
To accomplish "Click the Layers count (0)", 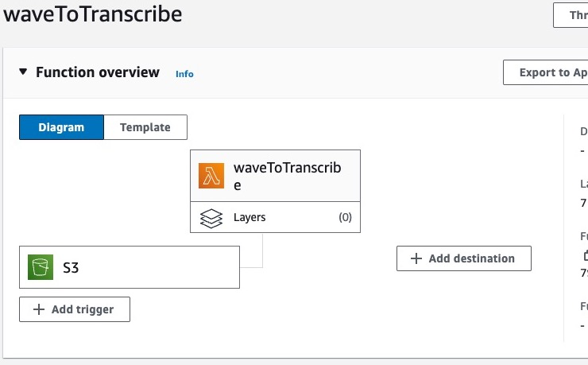I will (x=345, y=217).
